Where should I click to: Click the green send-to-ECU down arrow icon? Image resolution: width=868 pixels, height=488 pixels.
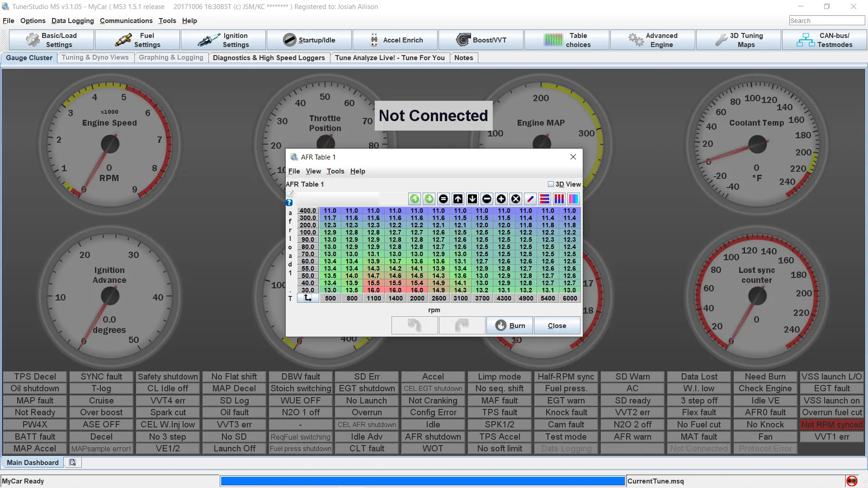pyautogui.click(x=429, y=199)
